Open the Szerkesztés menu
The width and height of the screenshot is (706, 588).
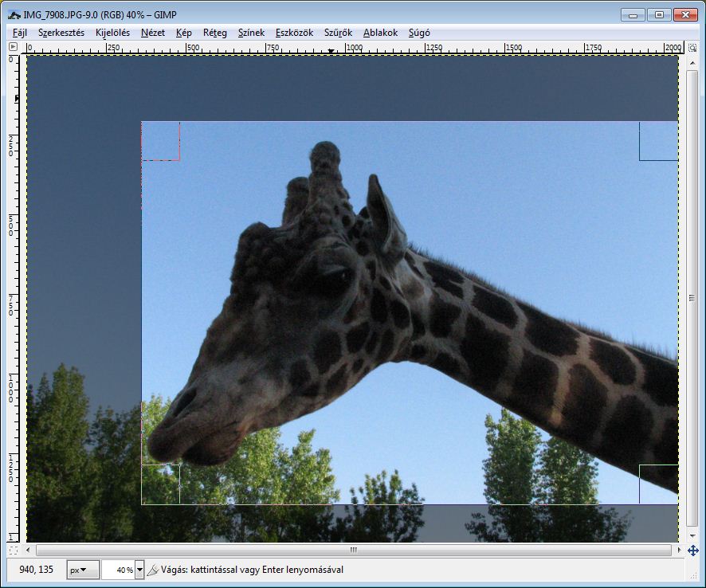click(x=61, y=33)
